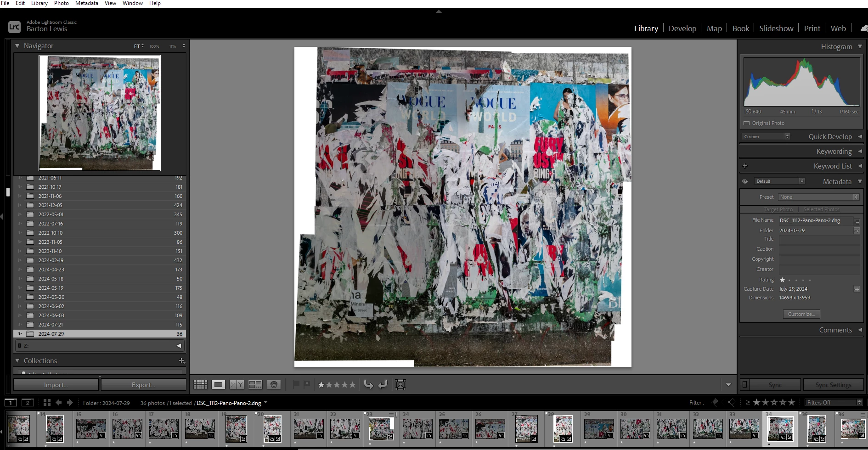Collapse the Collections panel
This screenshot has height=450, width=868.
pyautogui.click(x=17, y=360)
